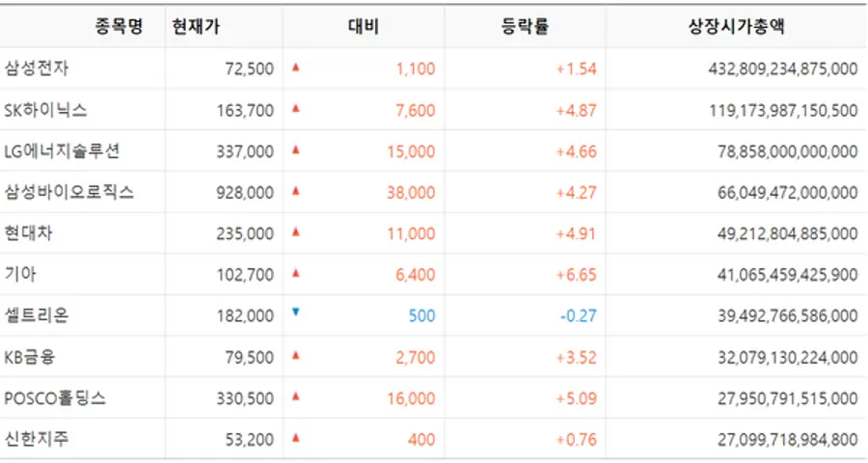Click the red up arrow in 신한지주 row

click(x=296, y=438)
